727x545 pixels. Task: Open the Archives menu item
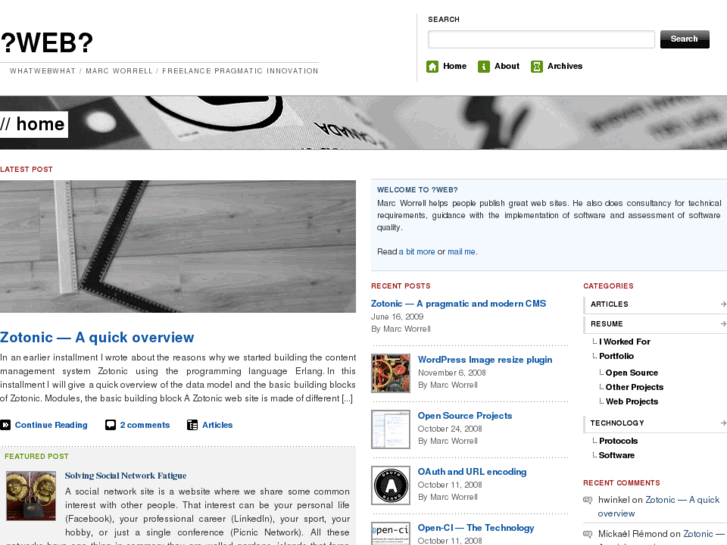(x=564, y=66)
